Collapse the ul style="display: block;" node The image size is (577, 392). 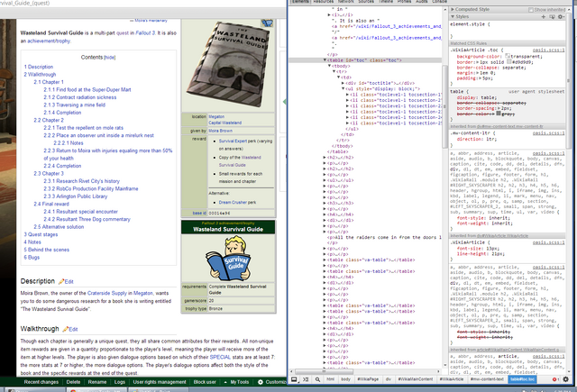tap(343, 88)
